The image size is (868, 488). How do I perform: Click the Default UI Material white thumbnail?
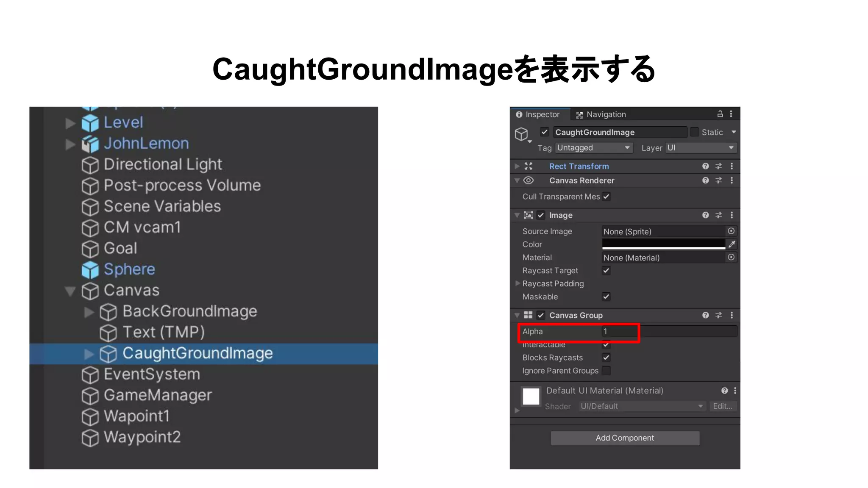pos(531,396)
